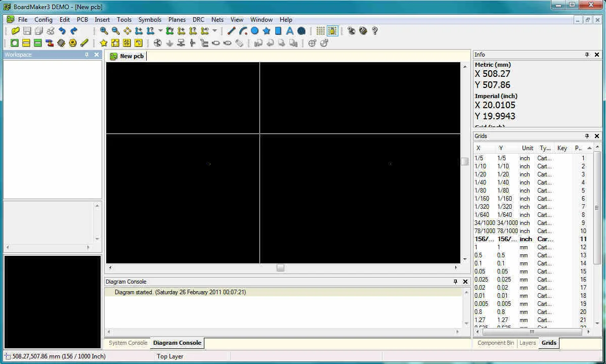The image size is (606, 364).
Task: Select the Zoom Out magnifier tool
Action: pyautogui.click(x=114, y=31)
